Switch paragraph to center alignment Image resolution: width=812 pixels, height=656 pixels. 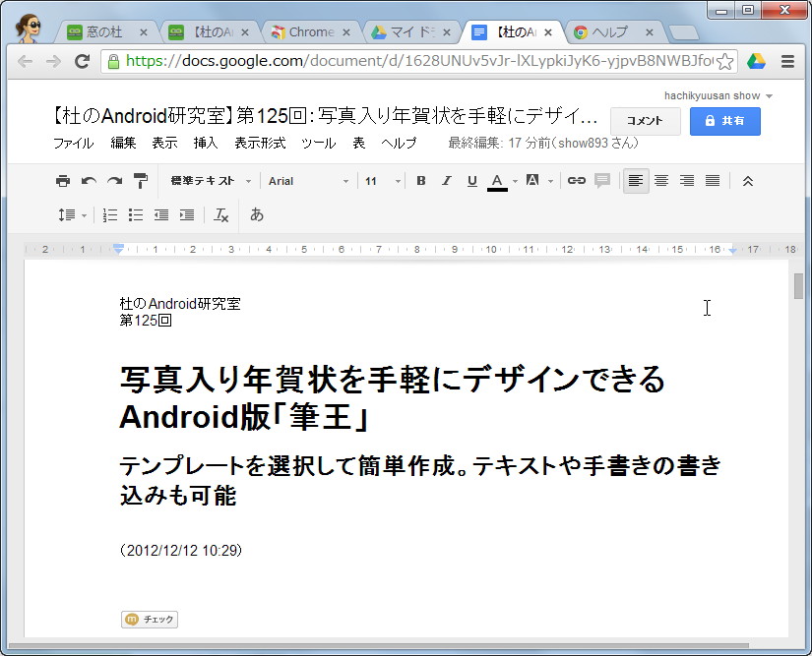pos(660,181)
